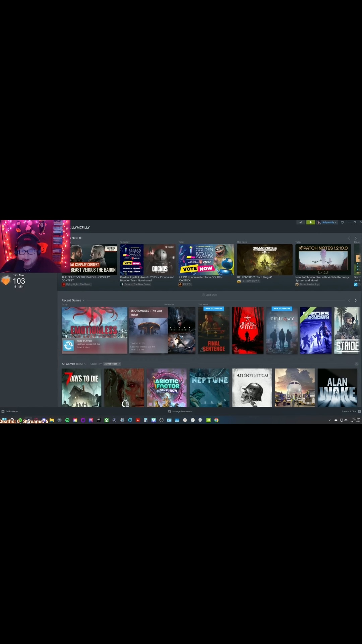Advance Recent Games with right arrow

tap(356, 300)
